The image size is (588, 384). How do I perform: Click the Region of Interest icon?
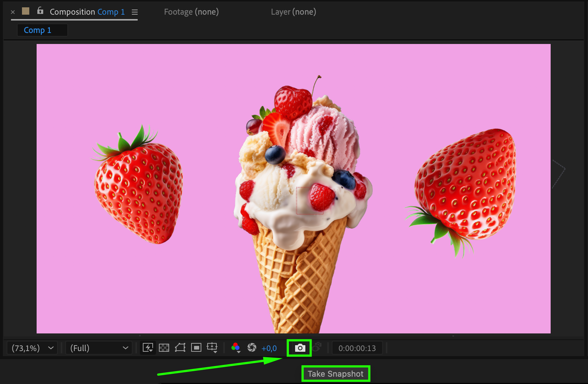coord(196,348)
